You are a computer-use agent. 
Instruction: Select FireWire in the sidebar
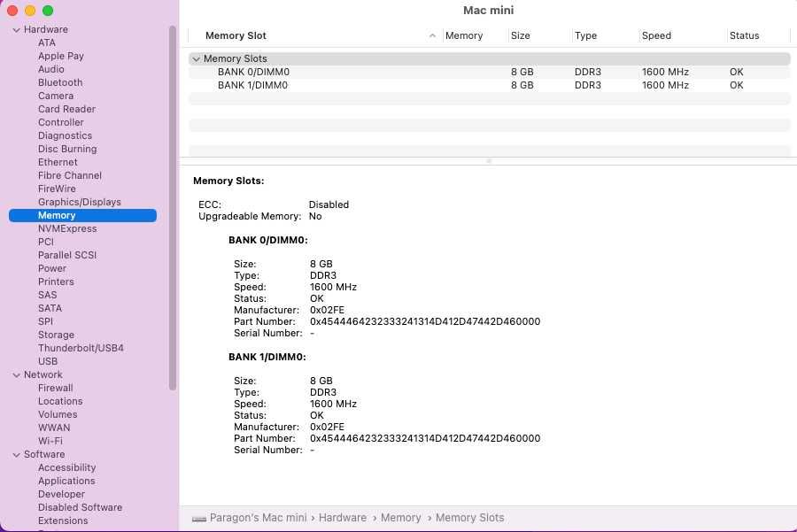click(x=57, y=189)
